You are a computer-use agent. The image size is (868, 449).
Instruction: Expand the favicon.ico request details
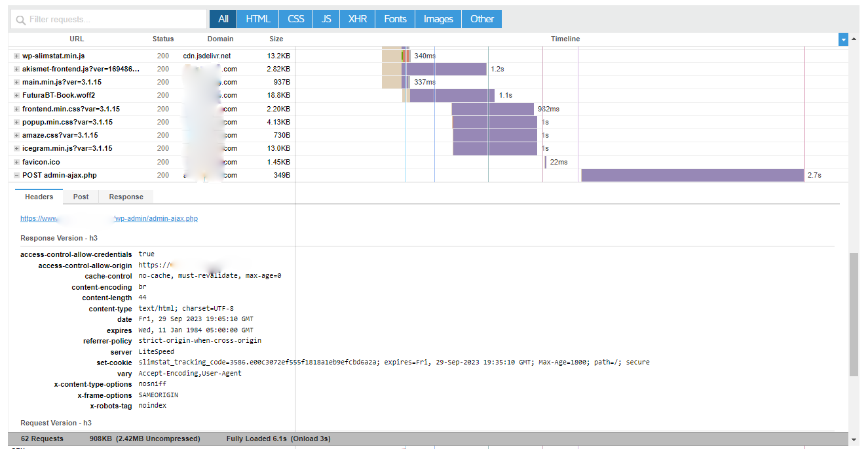click(x=16, y=162)
